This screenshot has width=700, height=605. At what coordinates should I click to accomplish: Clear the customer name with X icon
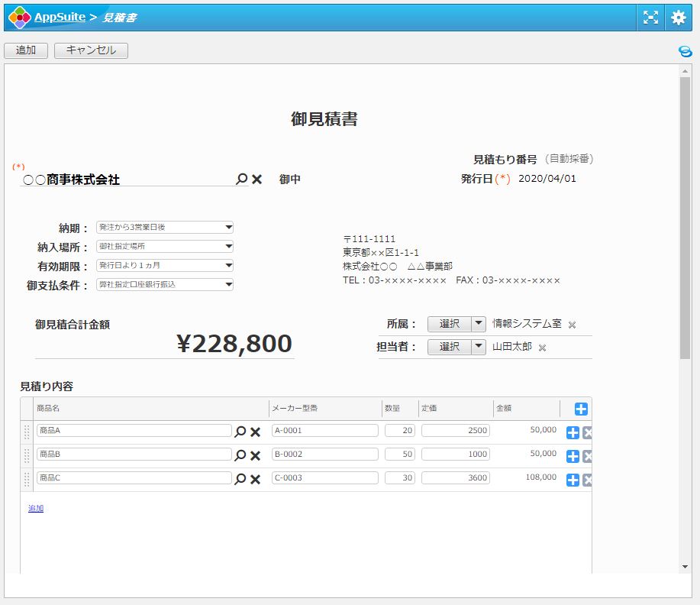click(x=257, y=179)
